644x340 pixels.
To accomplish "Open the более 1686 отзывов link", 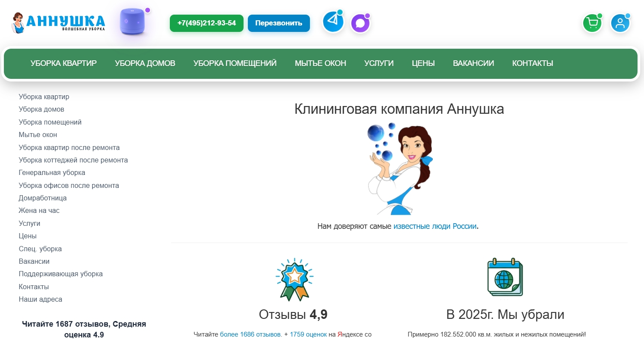I will [251, 334].
